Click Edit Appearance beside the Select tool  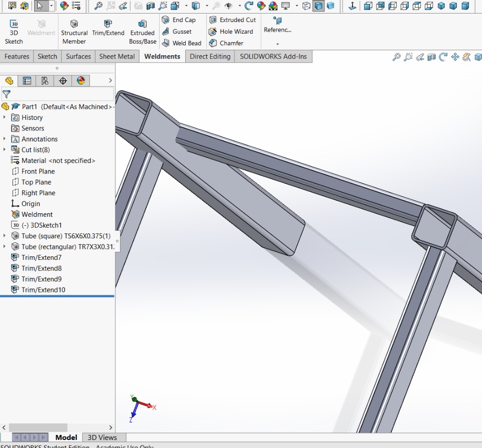point(64,6)
